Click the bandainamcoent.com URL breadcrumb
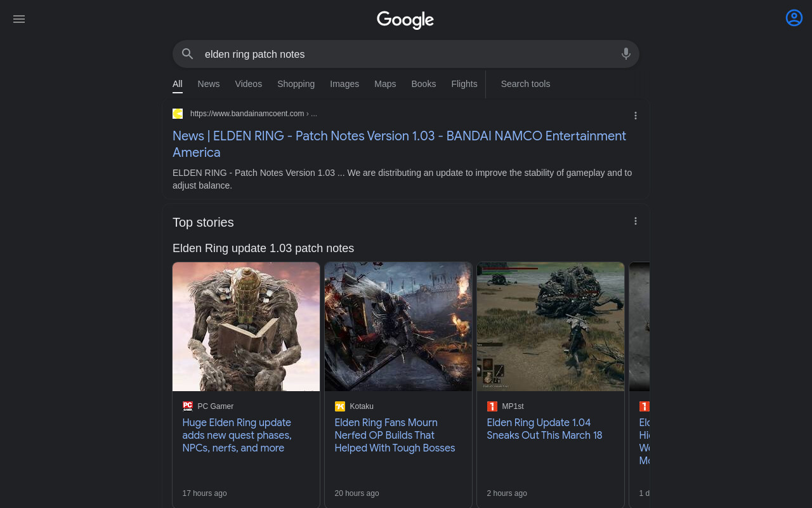The height and width of the screenshot is (508, 812). pyautogui.click(x=254, y=114)
